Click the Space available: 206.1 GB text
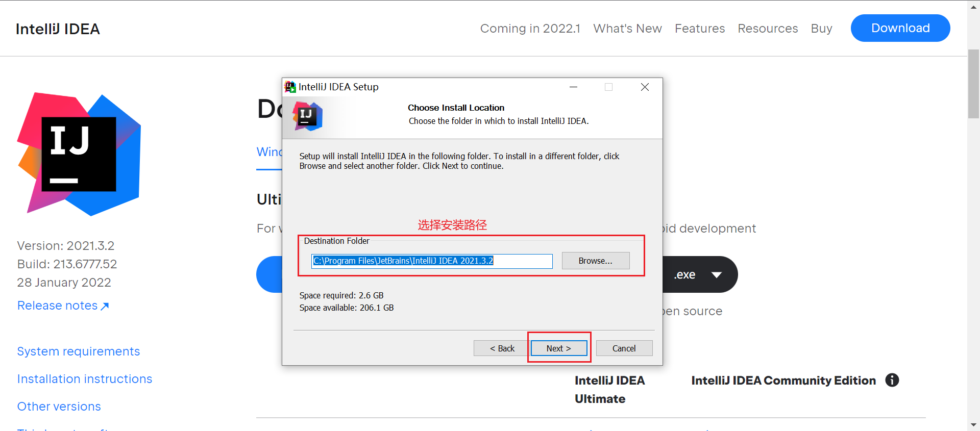980x431 pixels. pos(347,308)
